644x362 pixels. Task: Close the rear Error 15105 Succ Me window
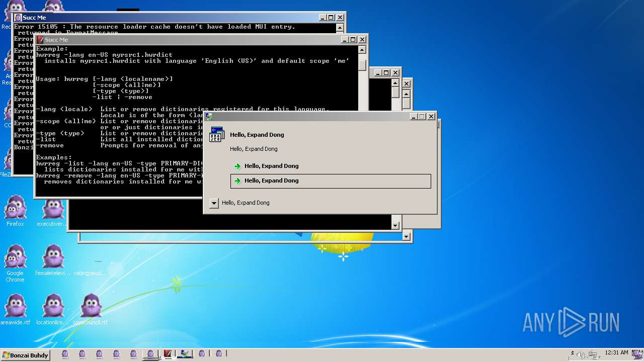click(340, 18)
